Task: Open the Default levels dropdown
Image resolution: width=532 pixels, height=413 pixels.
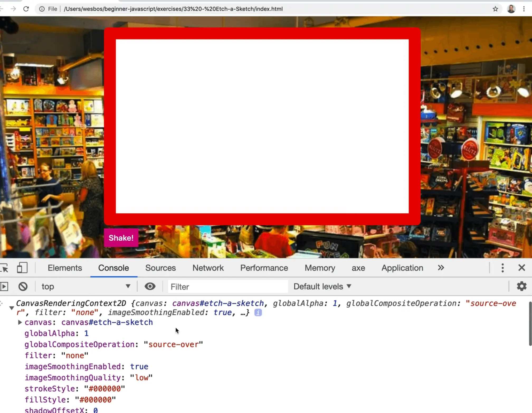Action: 322,286
